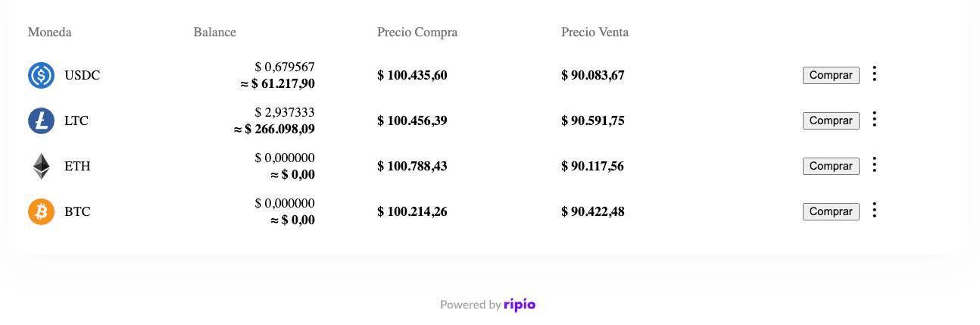This screenshot has width=980, height=325.
Task: Open the three-dot menu for BTC
Action: pyautogui.click(x=875, y=210)
